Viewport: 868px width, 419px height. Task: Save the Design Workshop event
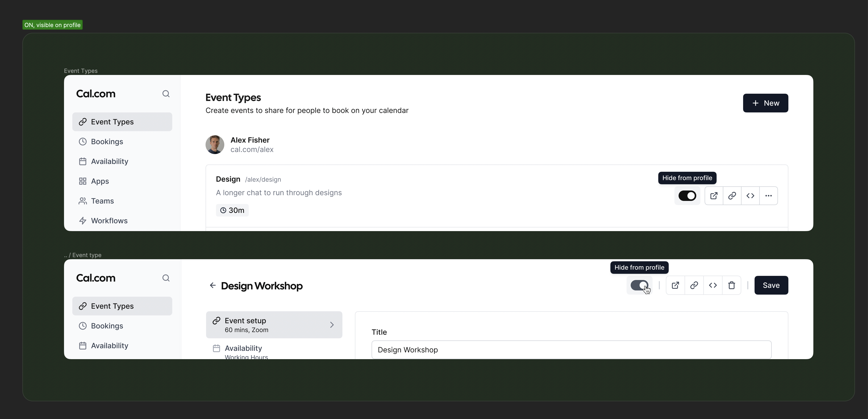pyautogui.click(x=771, y=285)
